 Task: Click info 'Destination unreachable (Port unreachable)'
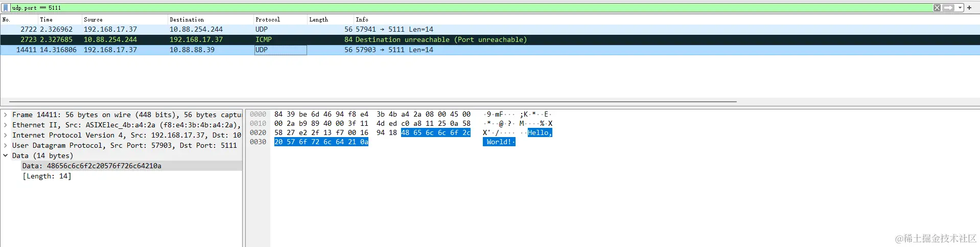(x=441, y=40)
